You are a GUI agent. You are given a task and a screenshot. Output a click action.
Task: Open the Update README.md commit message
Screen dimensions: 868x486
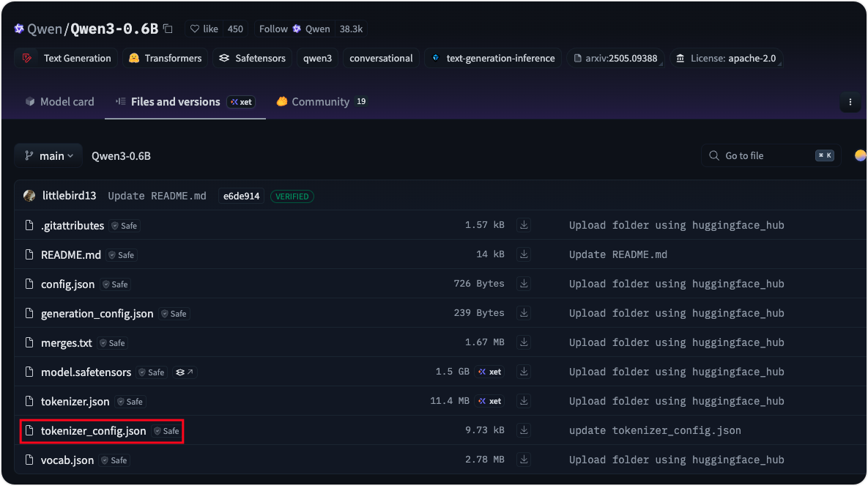point(157,196)
